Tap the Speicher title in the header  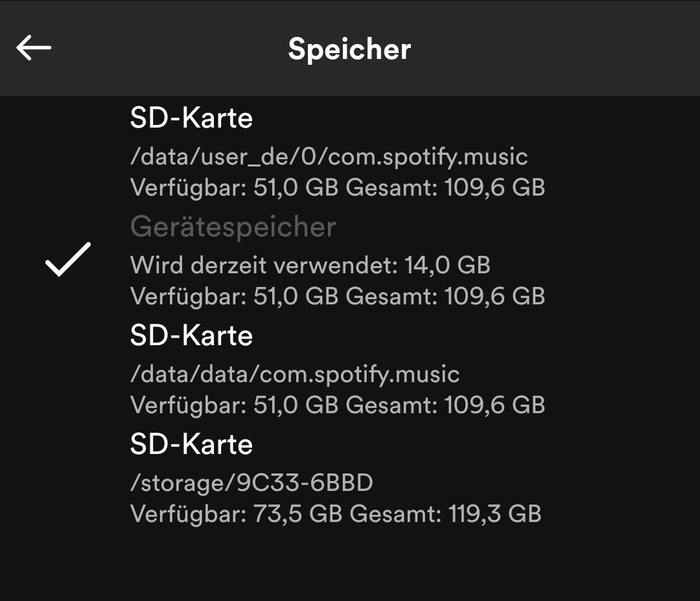(x=349, y=49)
